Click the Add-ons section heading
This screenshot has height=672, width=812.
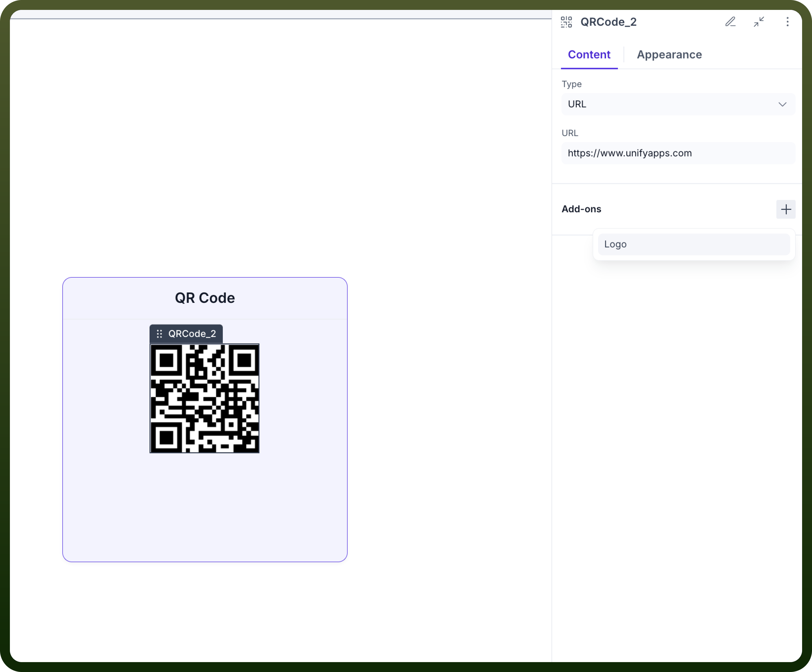(x=581, y=209)
